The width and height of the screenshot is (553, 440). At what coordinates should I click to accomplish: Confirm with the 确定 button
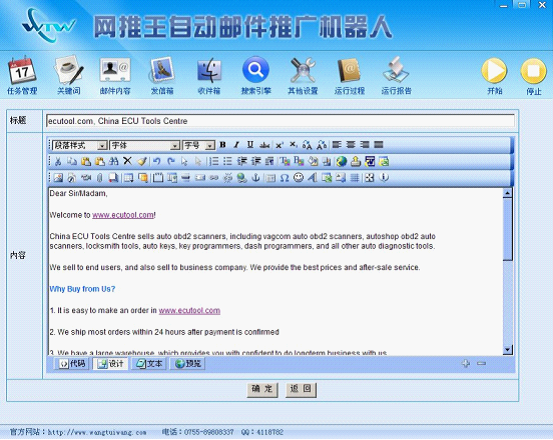(x=262, y=390)
